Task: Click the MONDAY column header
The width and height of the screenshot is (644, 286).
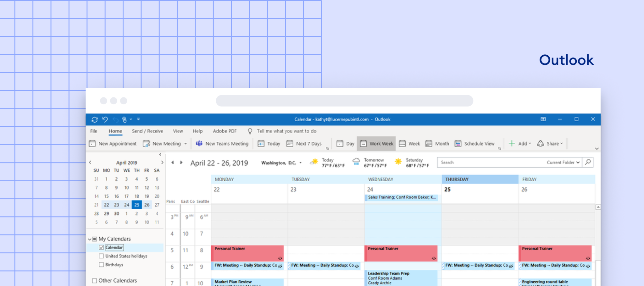Action: 249,179
